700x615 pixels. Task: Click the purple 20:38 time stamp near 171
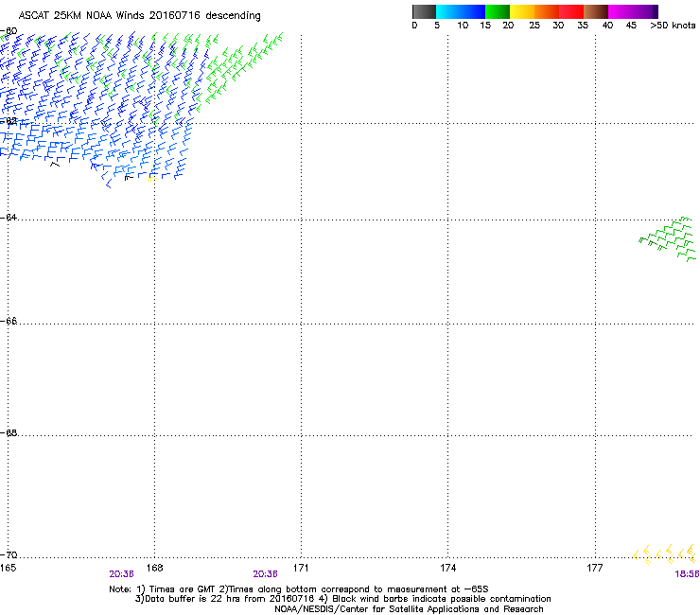pos(265,574)
